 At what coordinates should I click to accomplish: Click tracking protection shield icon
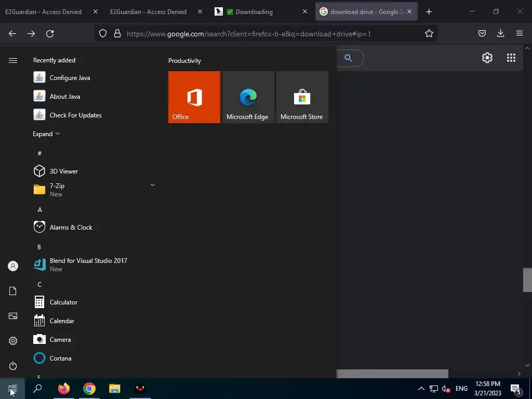pos(103,33)
